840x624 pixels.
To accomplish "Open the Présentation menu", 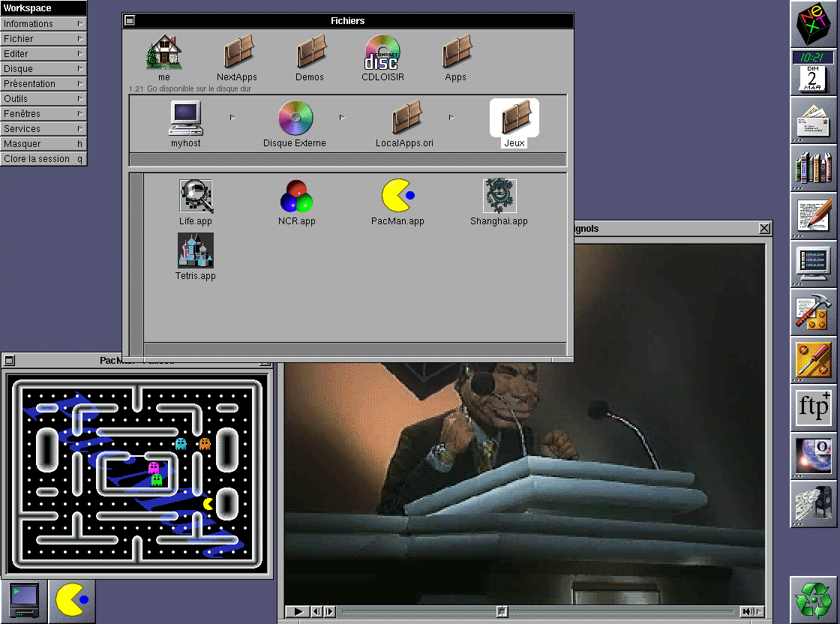I will [x=43, y=83].
